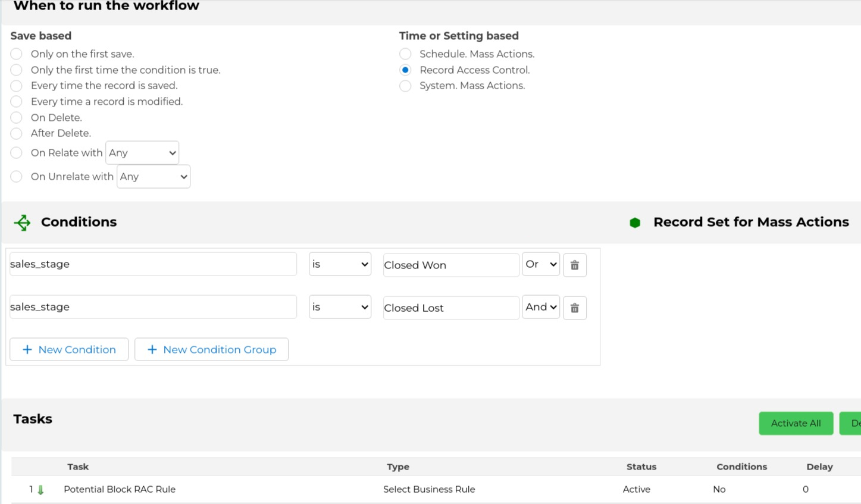Change the Or joiner dropdown

[x=541, y=264]
